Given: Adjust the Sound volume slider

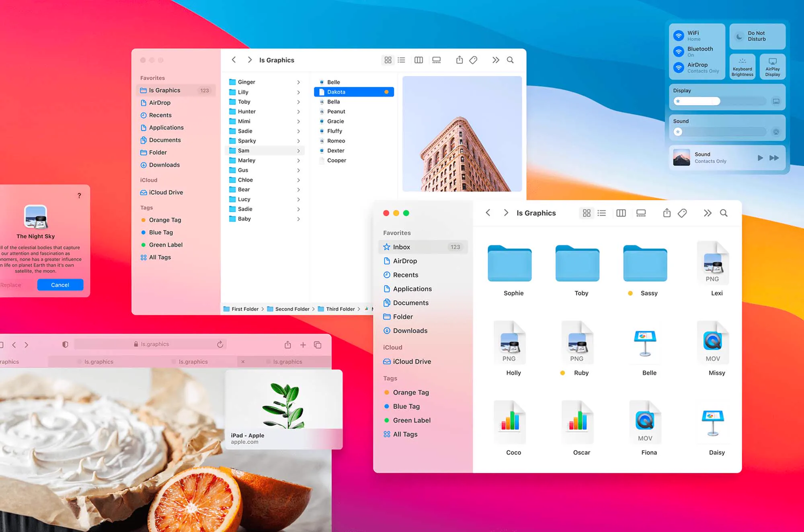Looking at the screenshot, I should click(x=720, y=132).
